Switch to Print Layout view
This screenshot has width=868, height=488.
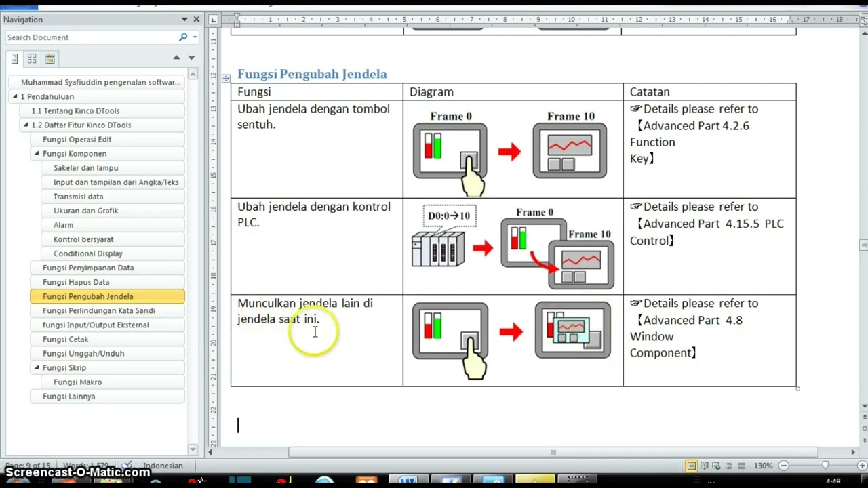[691, 466]
